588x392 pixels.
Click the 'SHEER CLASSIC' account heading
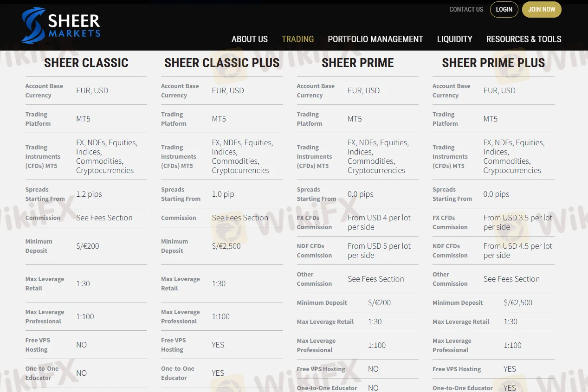click(86, 63)
